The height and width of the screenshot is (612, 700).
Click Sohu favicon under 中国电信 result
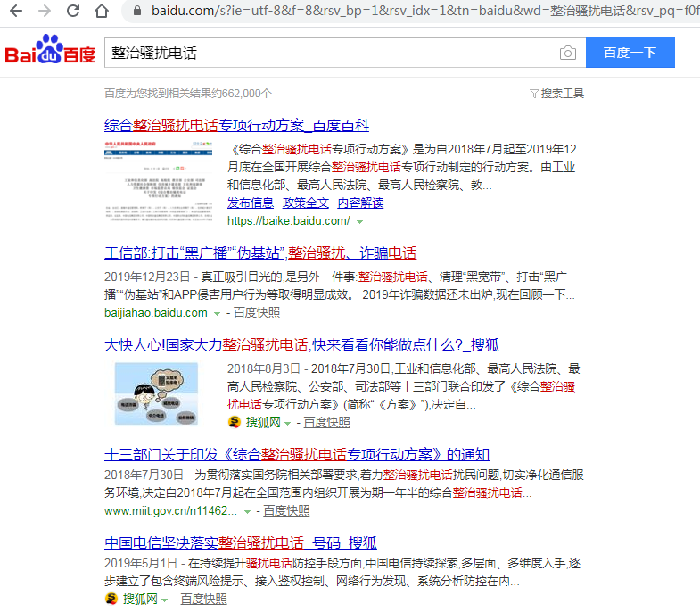point(111,599)
